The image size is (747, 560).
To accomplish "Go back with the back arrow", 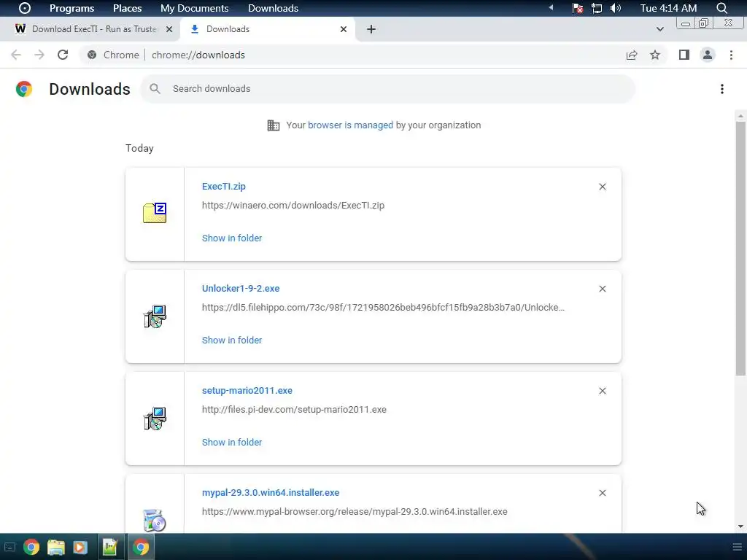I will (16, 55).
